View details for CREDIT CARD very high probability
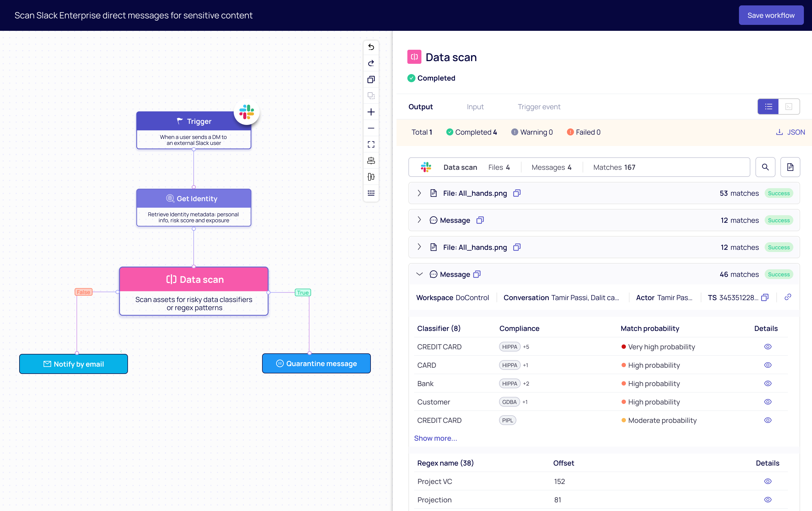The height and width of the screenshot is (511, 812). click(768, 347)
